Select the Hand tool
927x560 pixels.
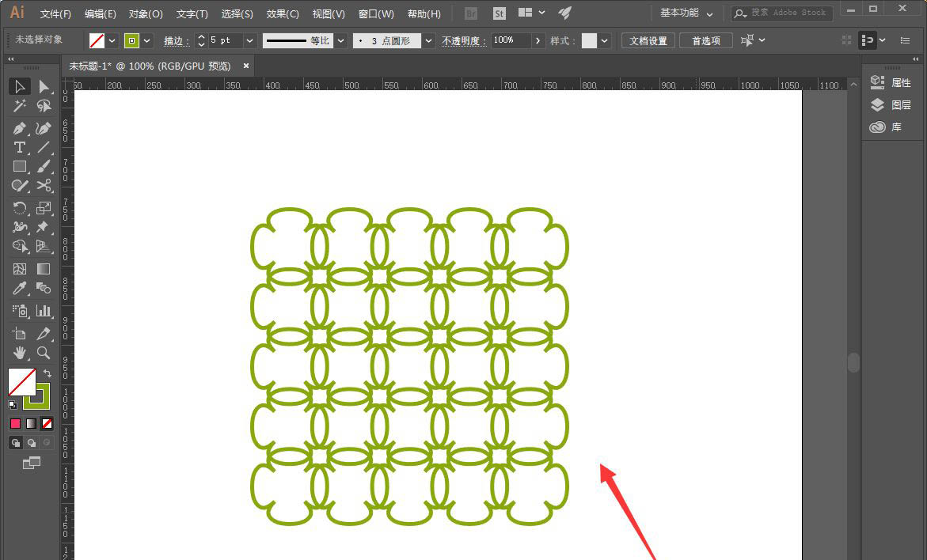coord(20,353)
